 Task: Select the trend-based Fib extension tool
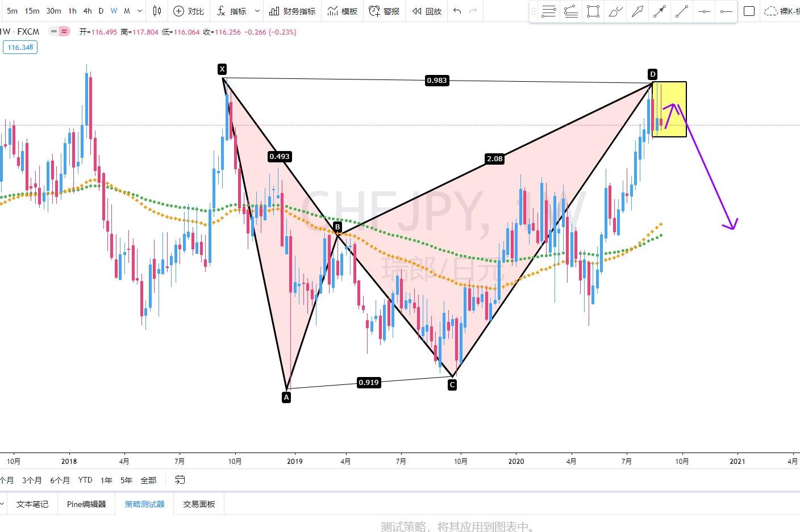[571, 11]
